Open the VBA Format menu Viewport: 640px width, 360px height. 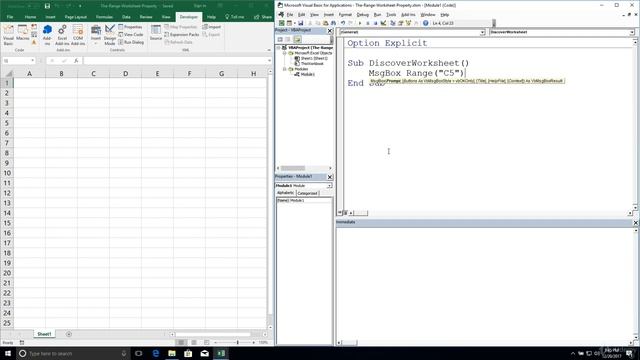[345, 15]
